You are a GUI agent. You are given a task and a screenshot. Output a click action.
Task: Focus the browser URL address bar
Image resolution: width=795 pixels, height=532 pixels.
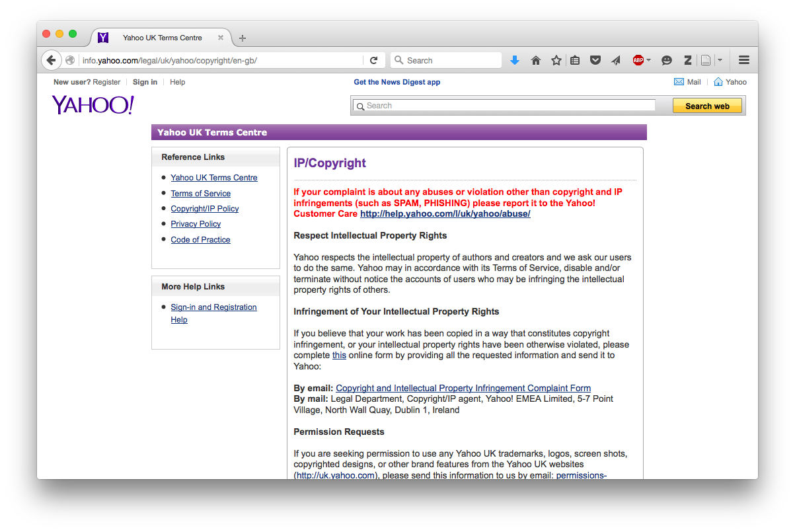(220, 60)
